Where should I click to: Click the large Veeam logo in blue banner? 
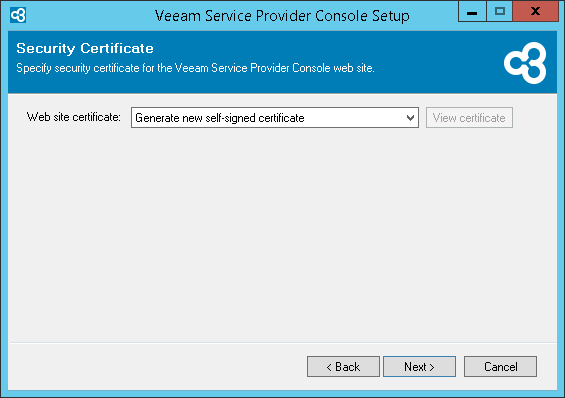point(525,63)
